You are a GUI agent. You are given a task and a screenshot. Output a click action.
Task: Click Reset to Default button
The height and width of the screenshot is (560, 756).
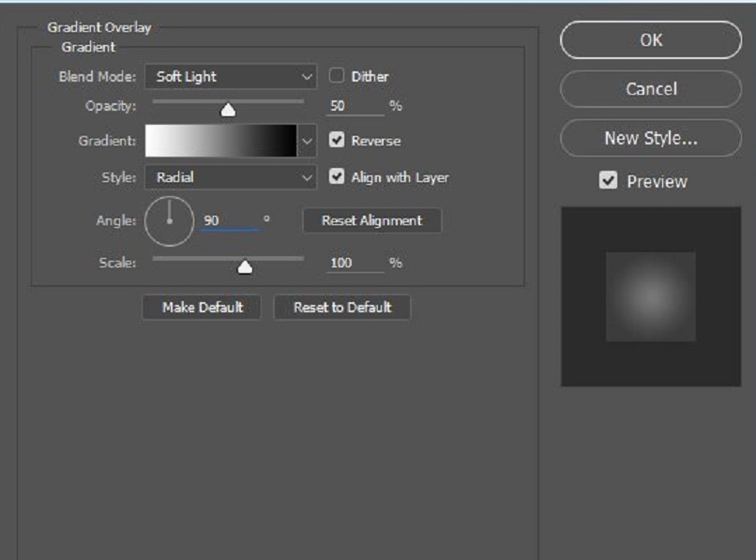pyautogui.click(x=342, y=308)
